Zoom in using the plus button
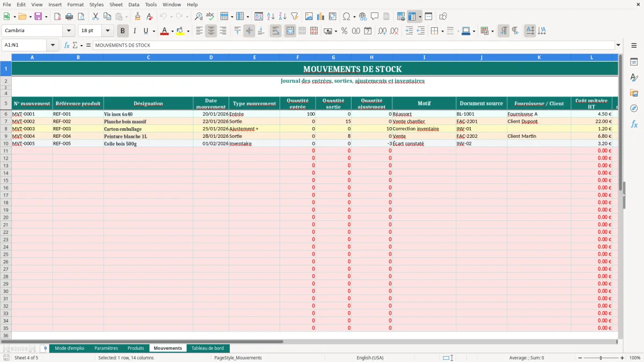This screenshot has height=362, width=644. (623, 358)
